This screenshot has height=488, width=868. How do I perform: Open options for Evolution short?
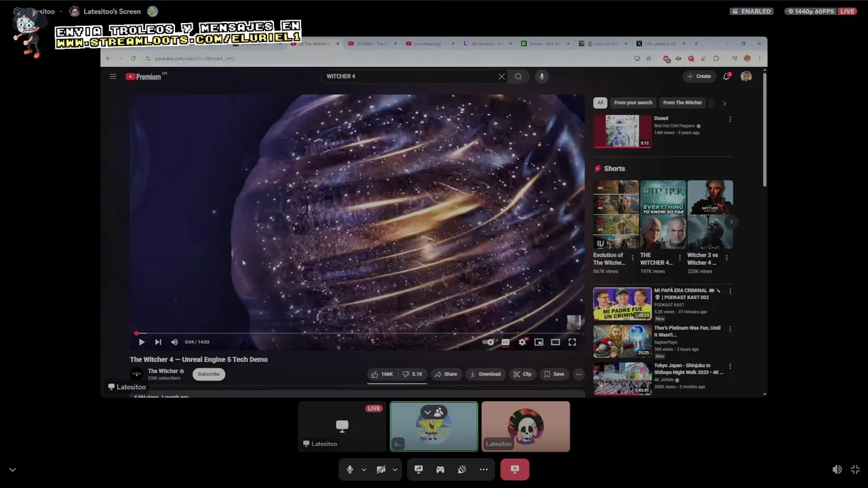click(633, 258)
